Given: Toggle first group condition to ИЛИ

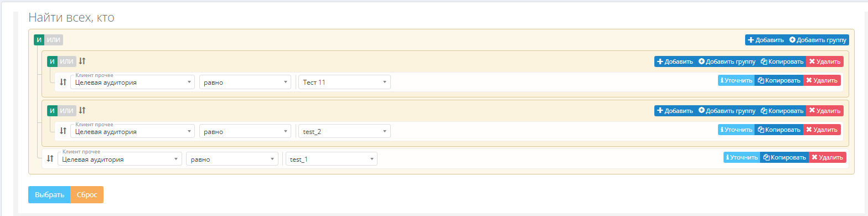Looking at the screenshot, I should [67, 61].
